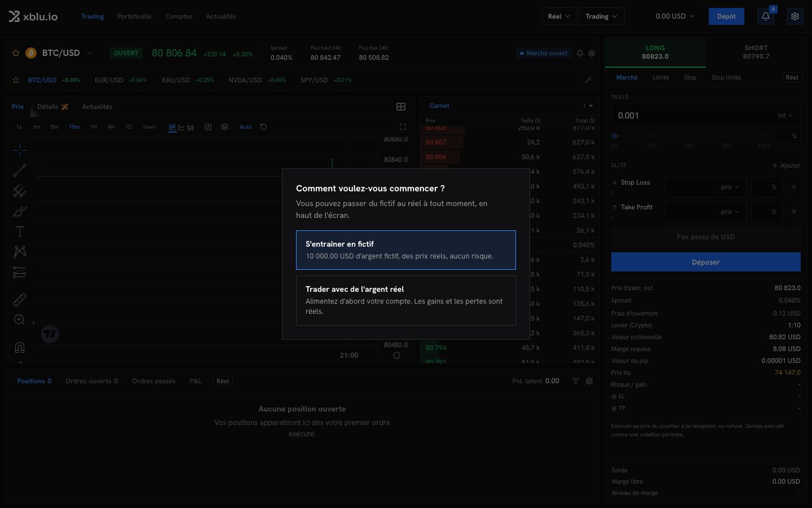Switch to the Limite order tab
The width and height of the screenshot is (812, 508).
tap(660, 77)
